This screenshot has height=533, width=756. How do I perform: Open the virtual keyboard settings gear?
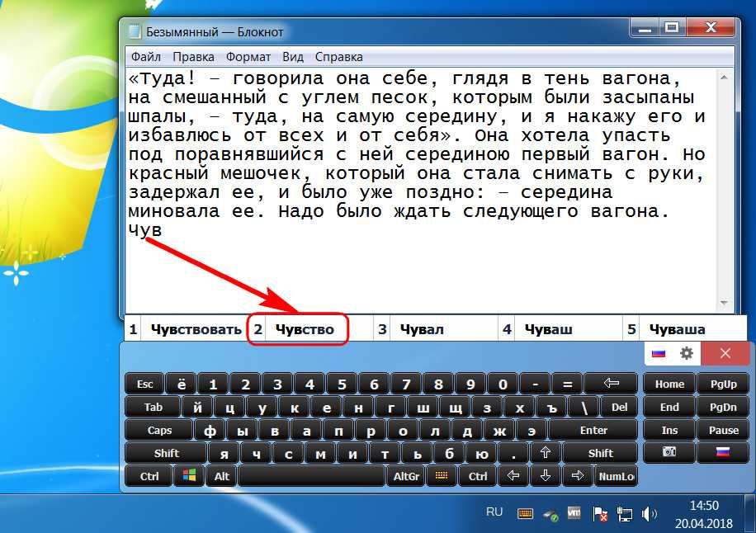686,353
